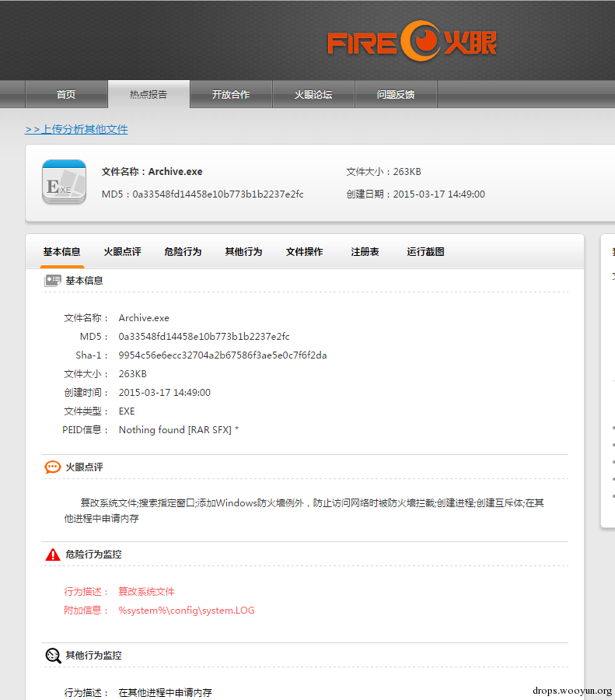
Task: Switch to the 危险行为 report tab
Action: click(183, 252)
